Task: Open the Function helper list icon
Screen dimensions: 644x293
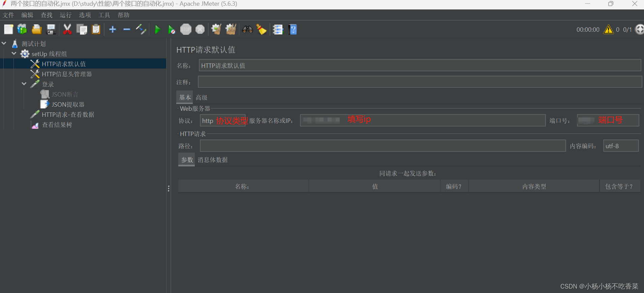Action: point(278,29)
